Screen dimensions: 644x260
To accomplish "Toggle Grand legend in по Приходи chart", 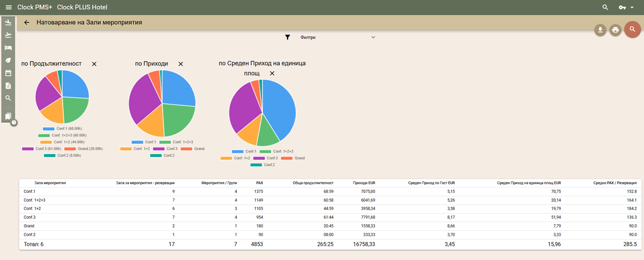I will coord(193,149).
